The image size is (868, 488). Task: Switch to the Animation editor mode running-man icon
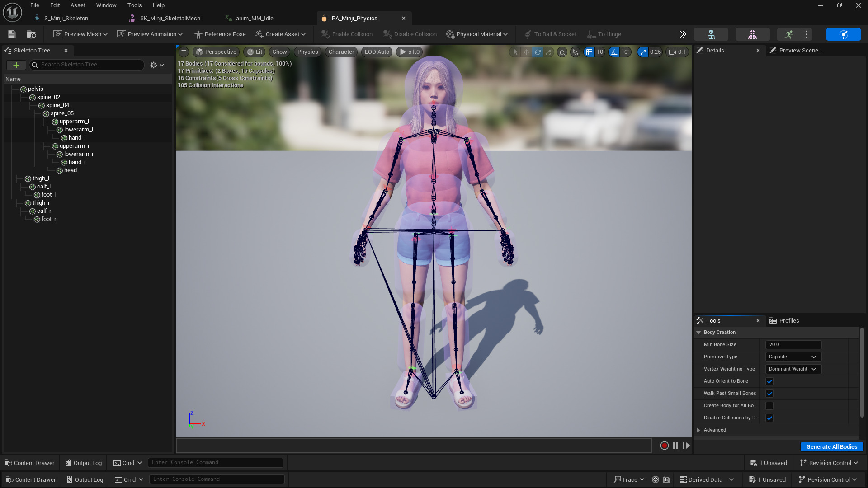pos(789,34)
